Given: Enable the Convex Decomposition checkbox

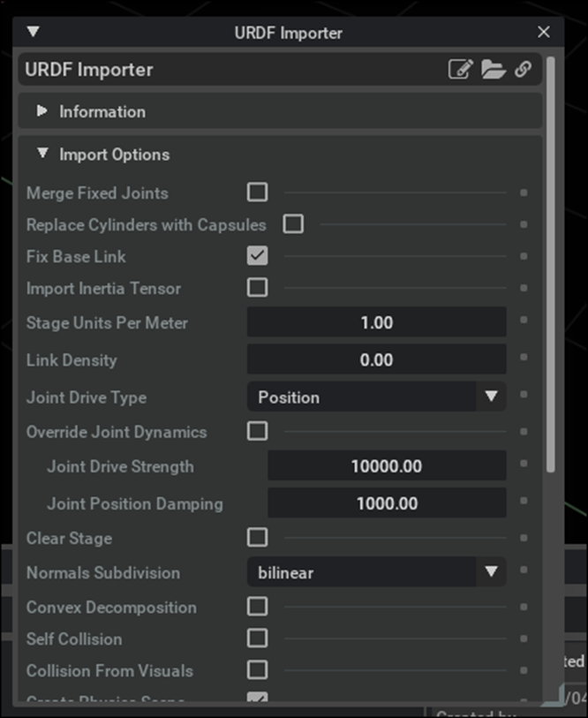Looking at the screenshot, I should click(257, 607).
